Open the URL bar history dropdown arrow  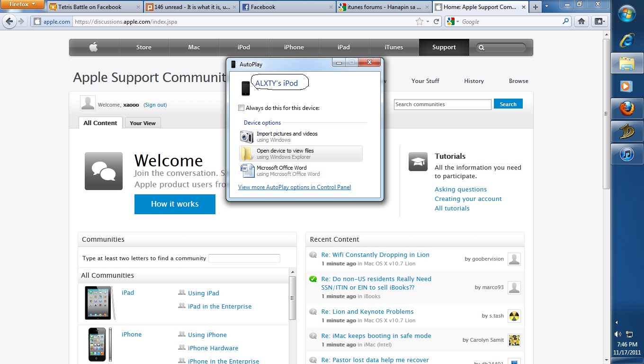428,21
